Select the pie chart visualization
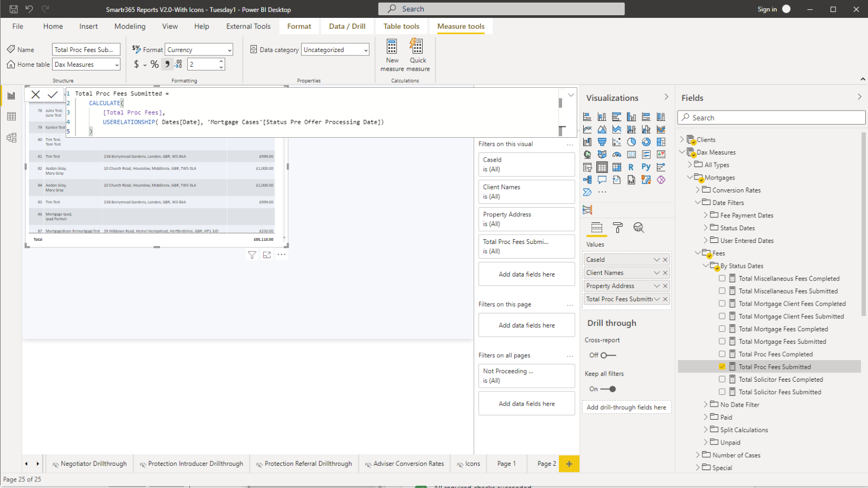Viewport: 868px width, 488px height. [631, 142]
